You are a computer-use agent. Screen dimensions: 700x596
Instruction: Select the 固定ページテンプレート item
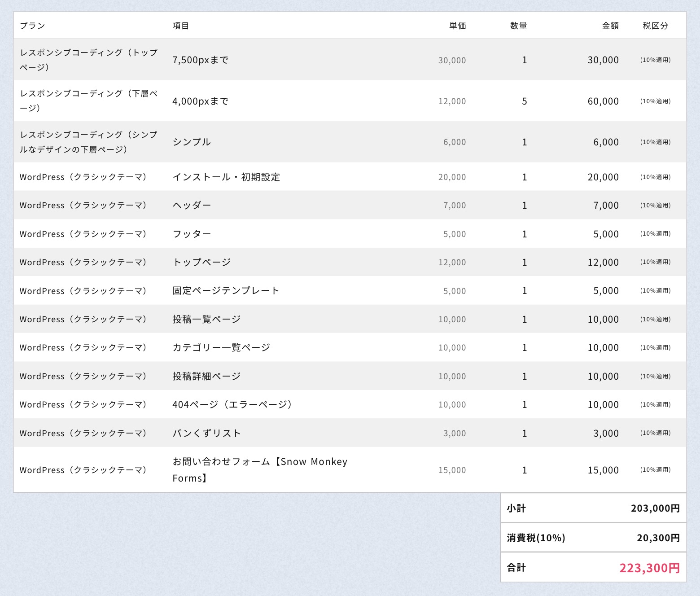[x=226, y=290]
